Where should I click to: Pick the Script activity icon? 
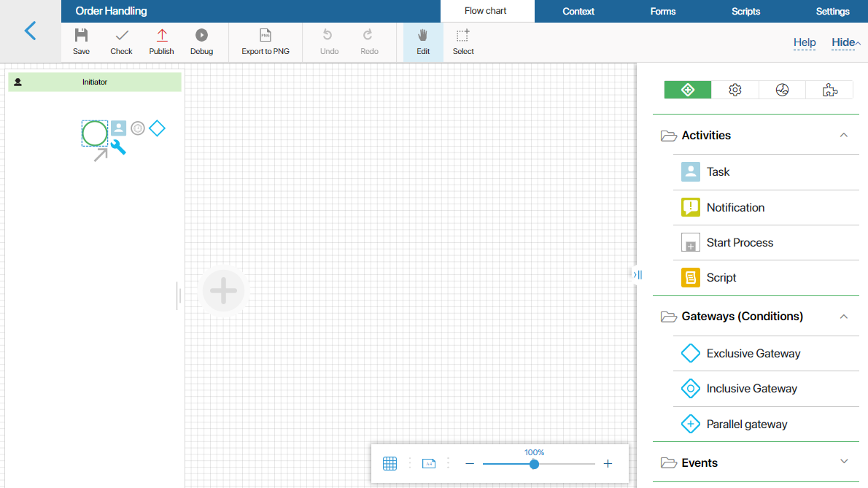tap(690, 277)
